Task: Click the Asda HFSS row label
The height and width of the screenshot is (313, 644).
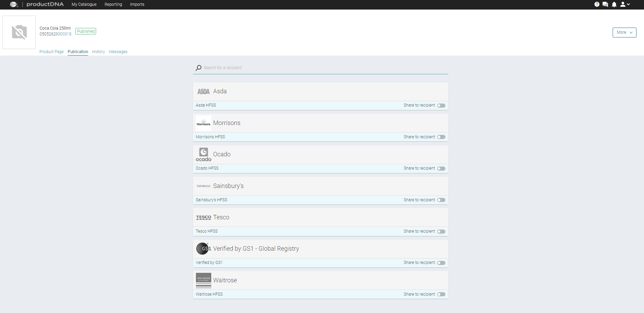Action: click(x=206, y=105)
